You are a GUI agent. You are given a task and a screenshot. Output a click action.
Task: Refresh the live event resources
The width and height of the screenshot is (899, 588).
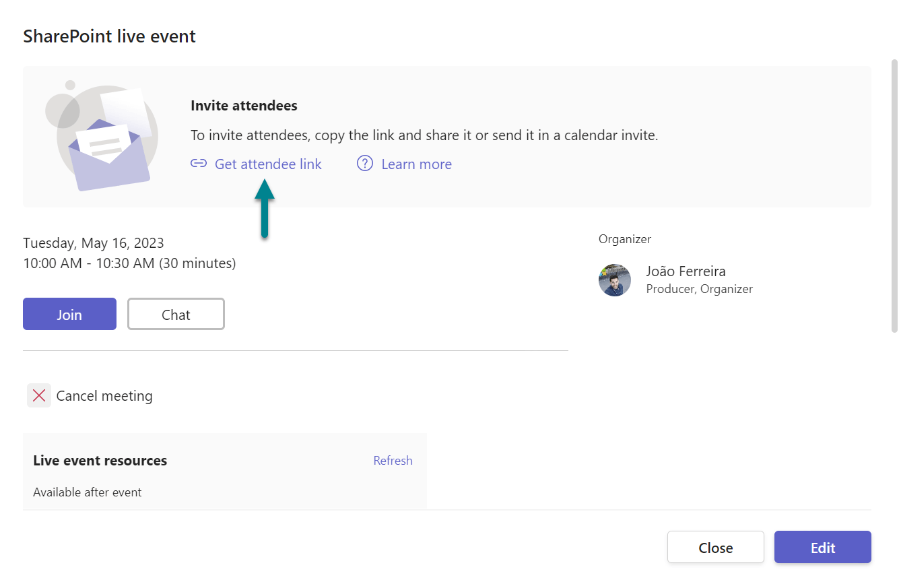point(393,461)
